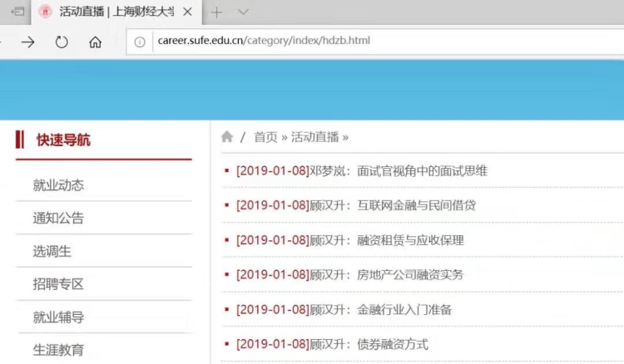The image size is (624, 364).
Task: Go to 招聘专区 section
Action: 58,284
